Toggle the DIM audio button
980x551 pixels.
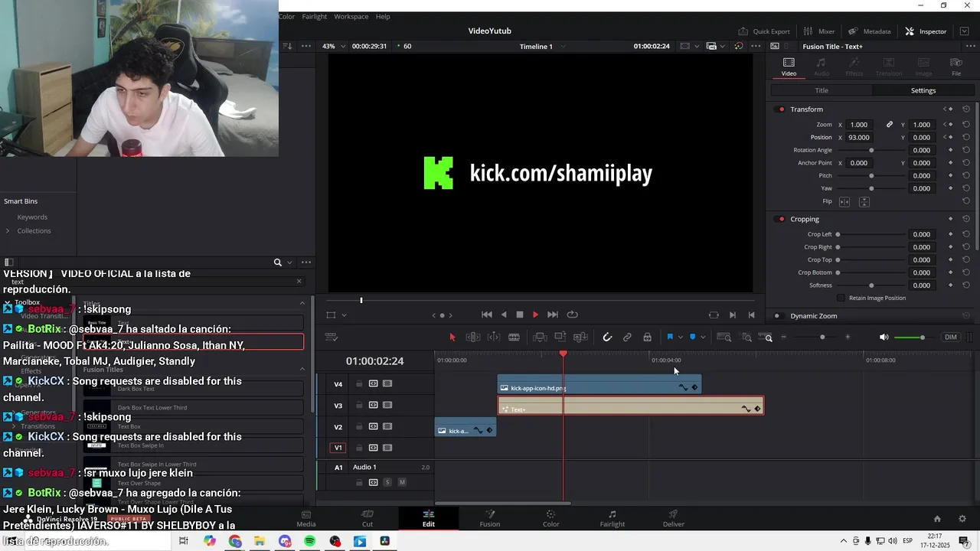coord(951,337)
